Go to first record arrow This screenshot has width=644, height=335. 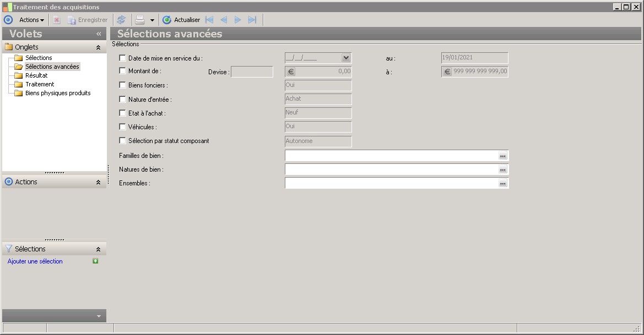[209, 20]
